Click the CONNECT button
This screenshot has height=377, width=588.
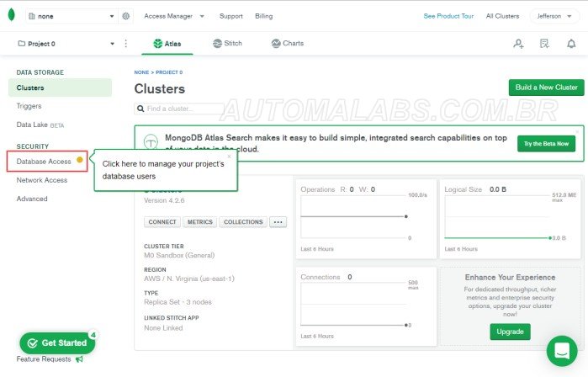point(162,222)
